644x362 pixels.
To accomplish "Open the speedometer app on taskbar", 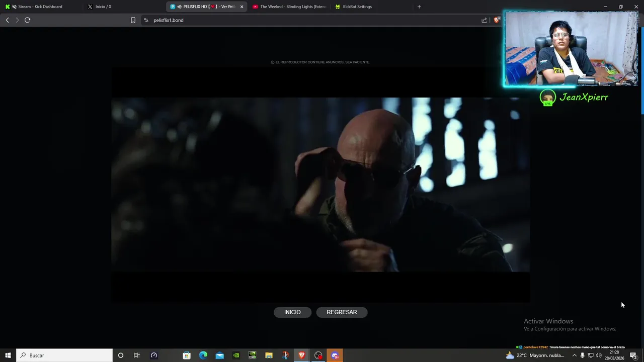I will pyautogui.click(x=154, y=355).
